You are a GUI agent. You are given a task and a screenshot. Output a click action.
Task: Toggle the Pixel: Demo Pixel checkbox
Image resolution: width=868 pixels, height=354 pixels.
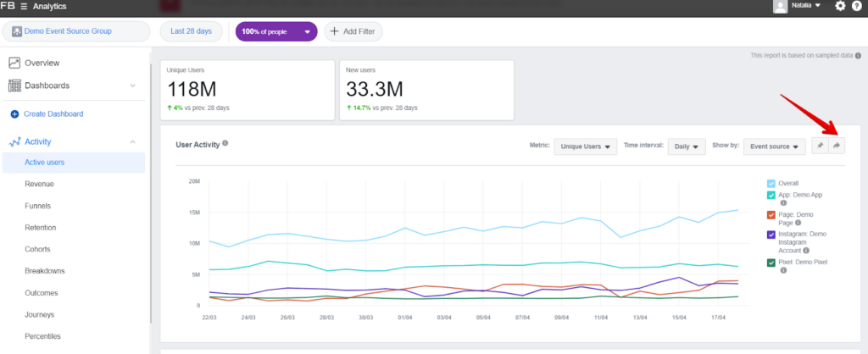pyautogui.click(x=771, y=262)
